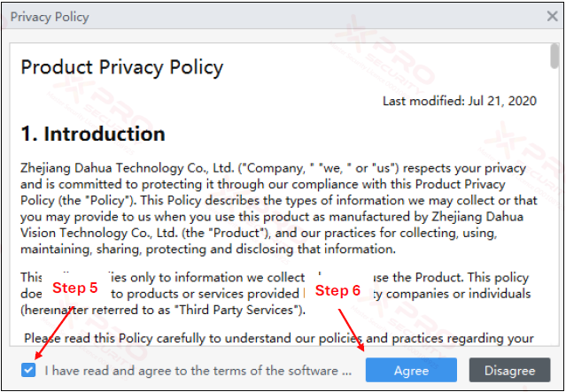Image resolution: width=566 pixels, height=392 pixels.
Task: Click the 'Privacy Policy' window title text
Action: pos(50,17)
